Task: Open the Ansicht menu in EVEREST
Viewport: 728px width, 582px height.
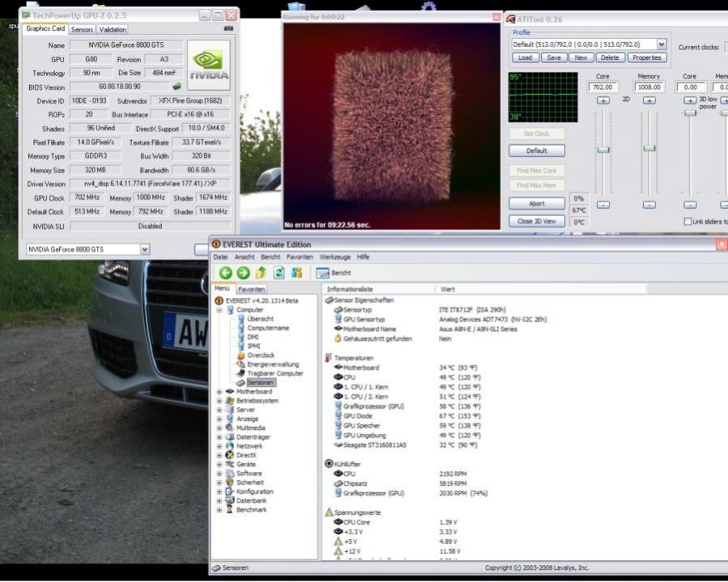Action: pyautogui.click(x=245, y=257)
